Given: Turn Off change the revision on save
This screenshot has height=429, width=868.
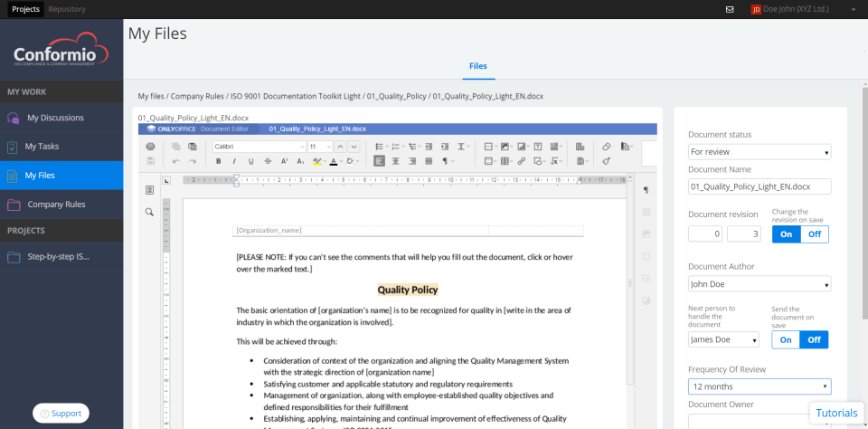Looking at the screenshot, I should [815, 234].
